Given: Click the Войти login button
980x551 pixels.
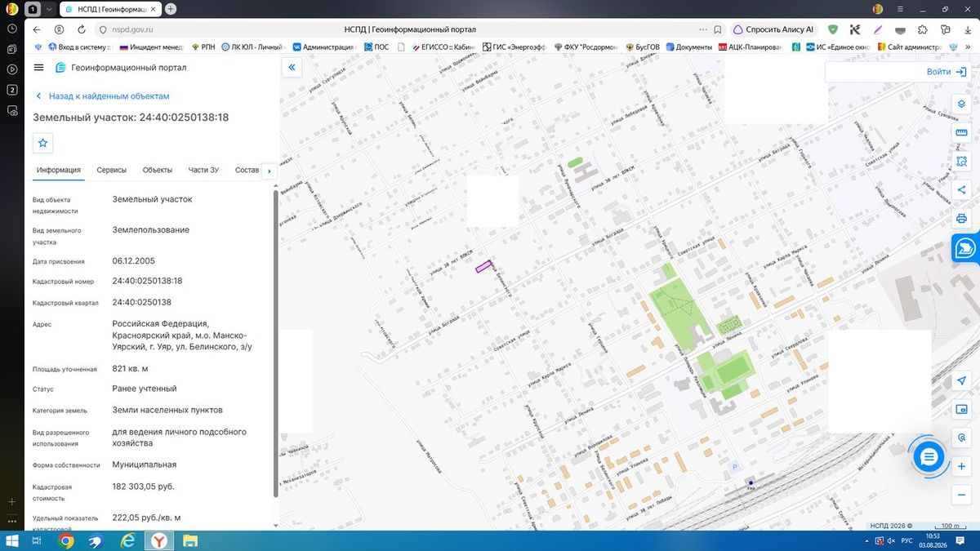Looking at the screenshot, I should (x=946, y=72).
